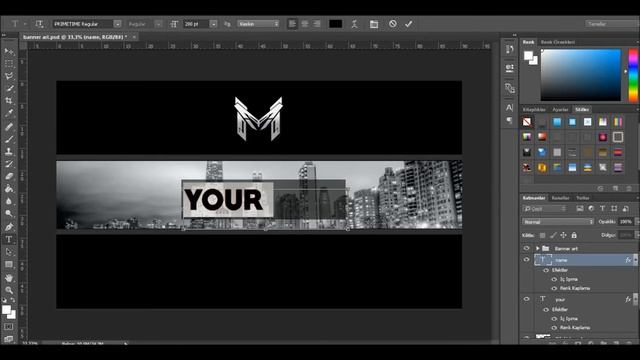The height and width of the screenshot is (360, 640).
Task: Toggle Renk Kaplama effect on name layer
Action: coord(554,288)
